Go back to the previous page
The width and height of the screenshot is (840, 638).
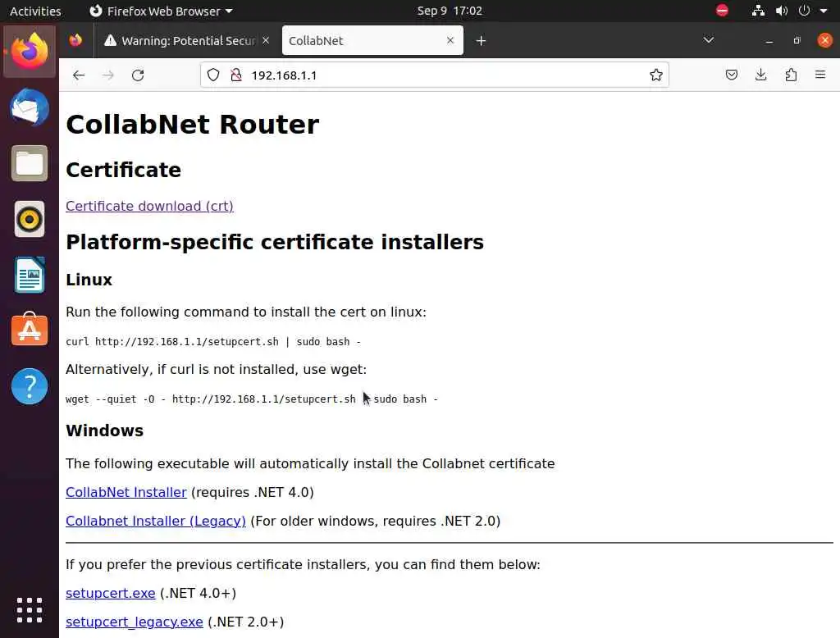click(79, 75)
